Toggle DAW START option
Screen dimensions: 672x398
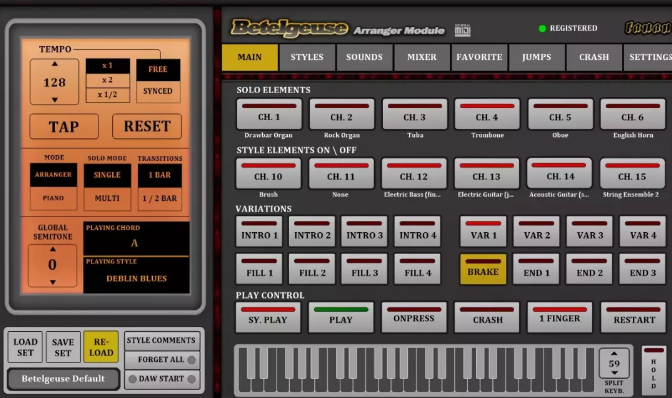point(162,379)
